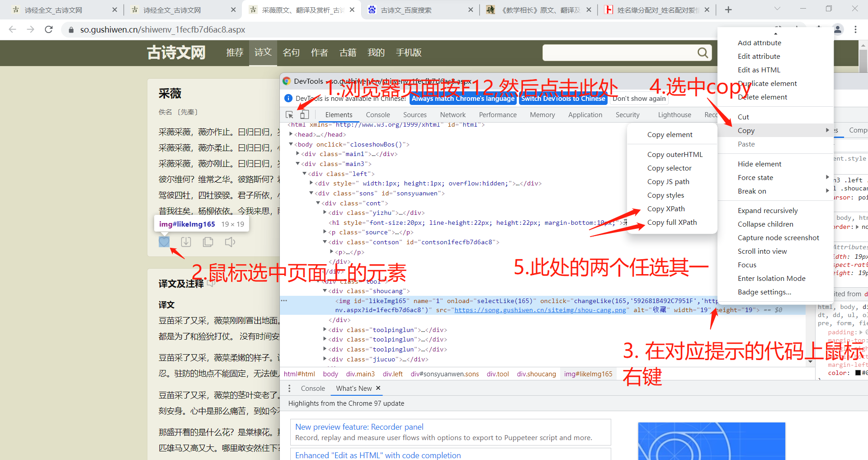Image resolution: width=868 pixels, height=460 pixels.
Task: Click the Chrome profile avatar icon
Action: [837, 29]
